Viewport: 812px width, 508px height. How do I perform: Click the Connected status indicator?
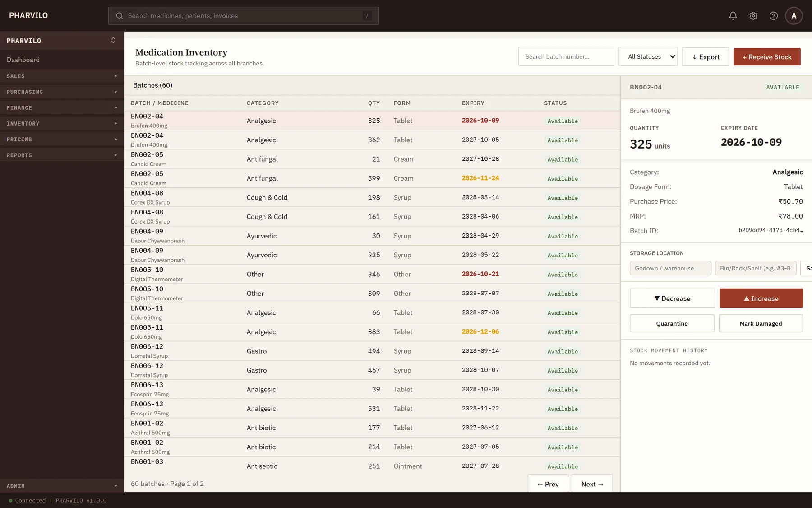click(x=27, y=500)
